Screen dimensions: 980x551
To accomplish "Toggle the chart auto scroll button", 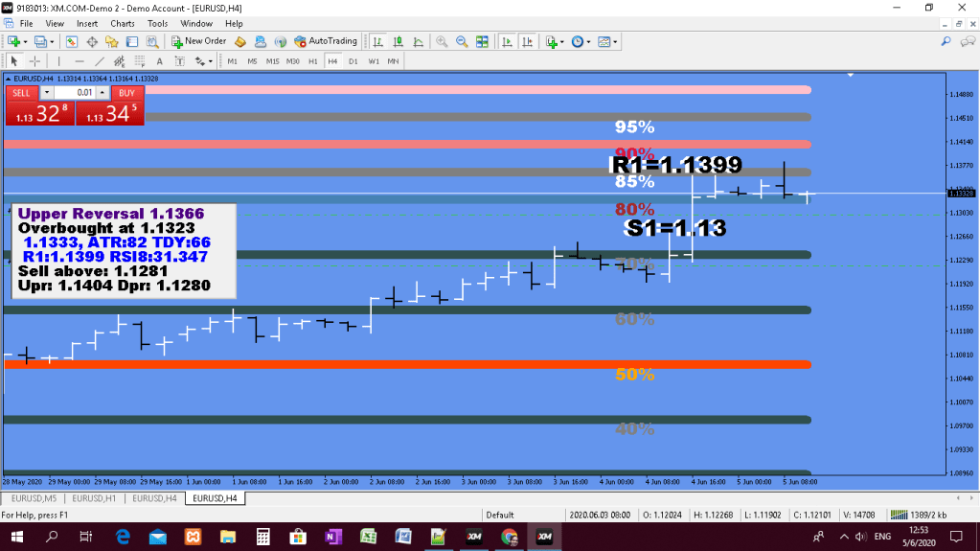I will 506,42.
